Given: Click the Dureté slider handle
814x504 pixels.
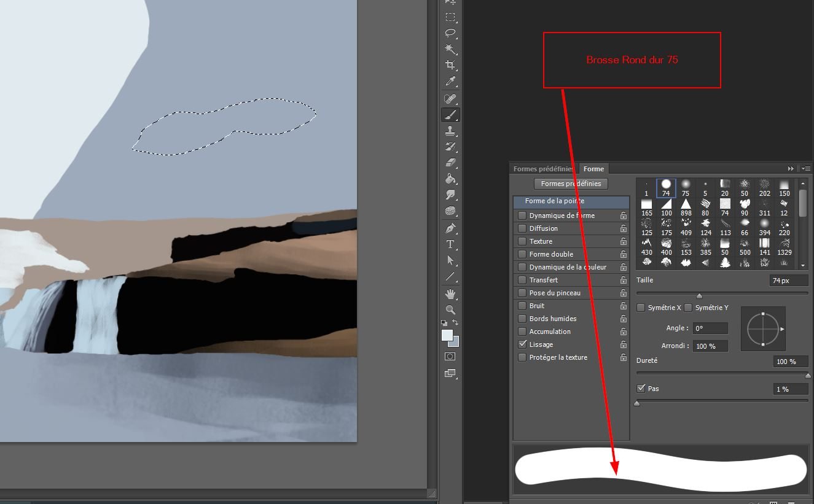Looking at the screenshot, I should [808, 376].
